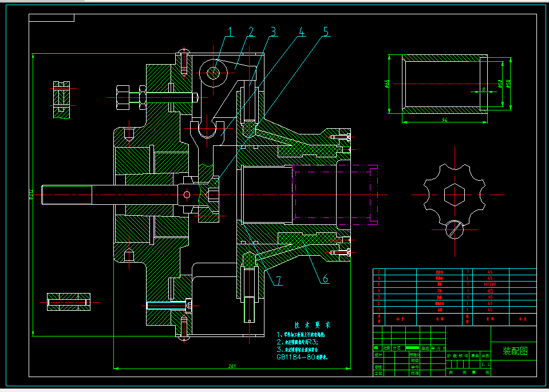
Task: Click the 技术要求 heading
Action: 312,325
